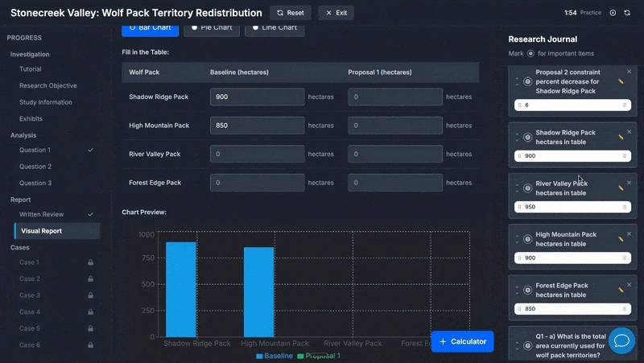Open Question 2 in the Analysis section
This screenshot has height=363, width=644.
(35, 167)
